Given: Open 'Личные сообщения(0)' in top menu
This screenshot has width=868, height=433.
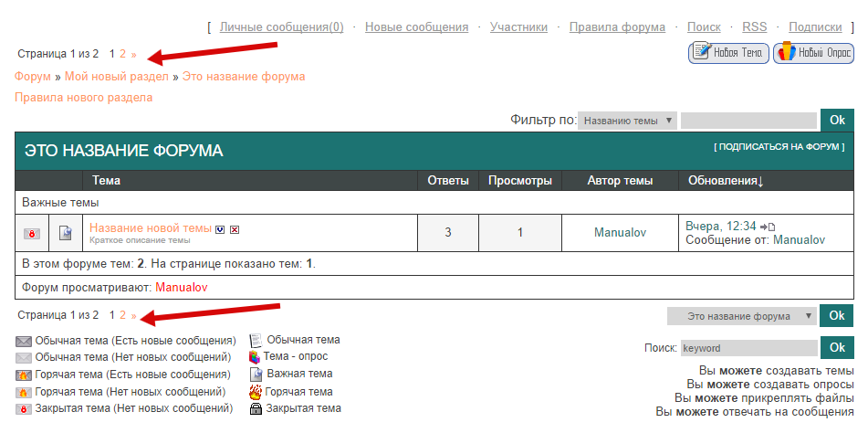Looking at the screenshot, I should (x=281, y=27).
